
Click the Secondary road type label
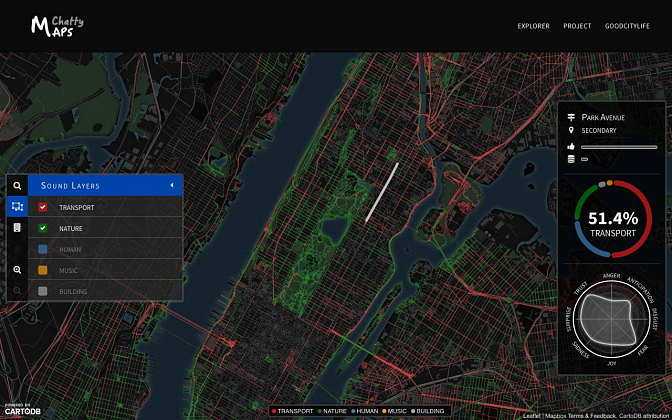599,130
